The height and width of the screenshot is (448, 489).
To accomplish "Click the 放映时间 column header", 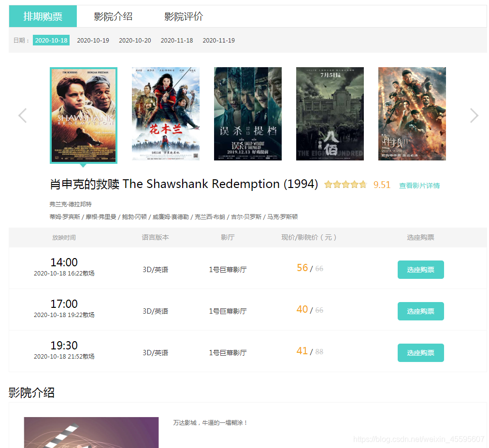I will click(x=64, y=237).
